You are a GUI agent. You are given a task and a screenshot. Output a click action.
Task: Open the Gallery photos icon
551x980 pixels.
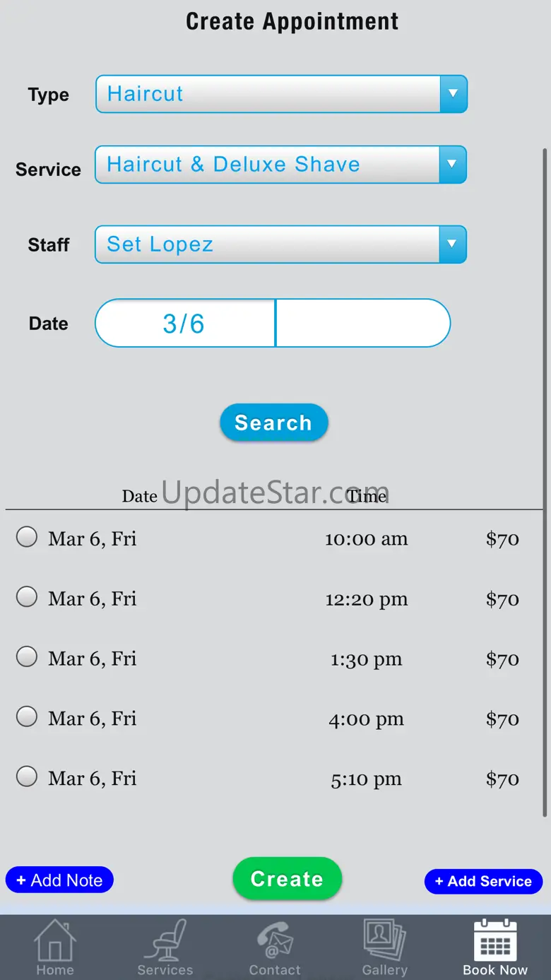[384, 940]
